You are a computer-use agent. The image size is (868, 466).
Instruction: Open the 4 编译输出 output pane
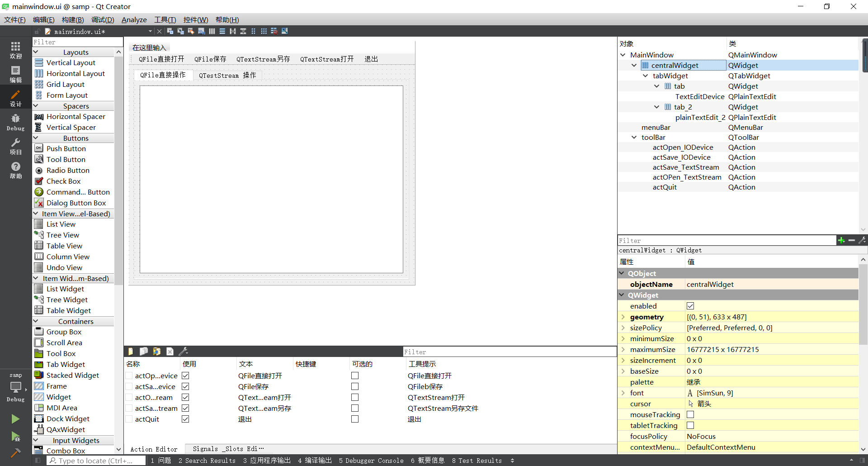[315, 461]
